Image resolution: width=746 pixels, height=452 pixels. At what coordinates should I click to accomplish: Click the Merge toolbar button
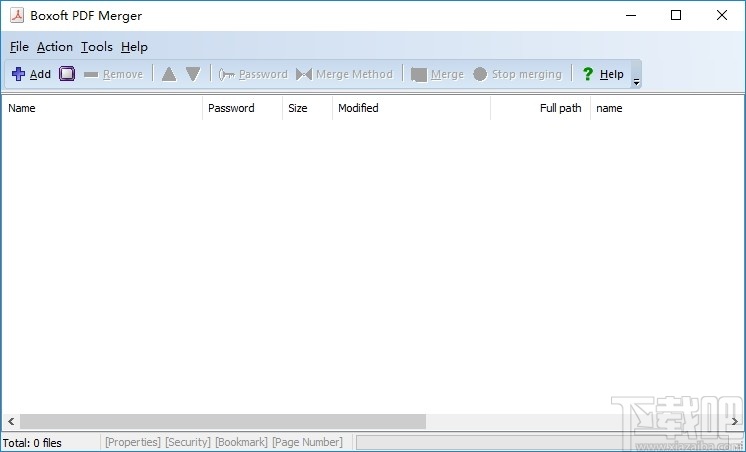(x=437, y=74)
